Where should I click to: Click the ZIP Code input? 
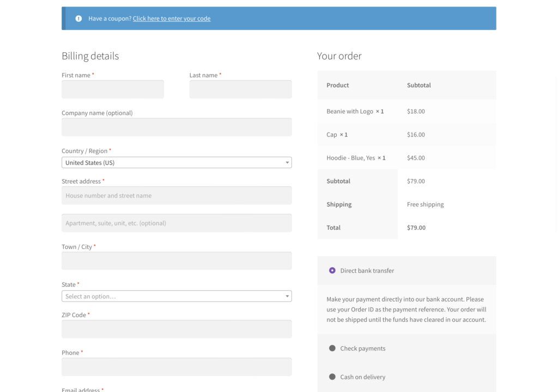(177, 329)
